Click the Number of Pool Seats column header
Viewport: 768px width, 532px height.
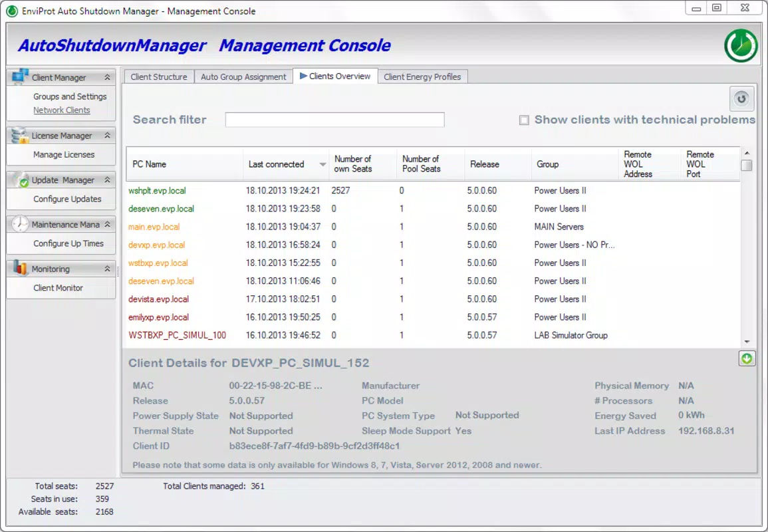(430, 164)
